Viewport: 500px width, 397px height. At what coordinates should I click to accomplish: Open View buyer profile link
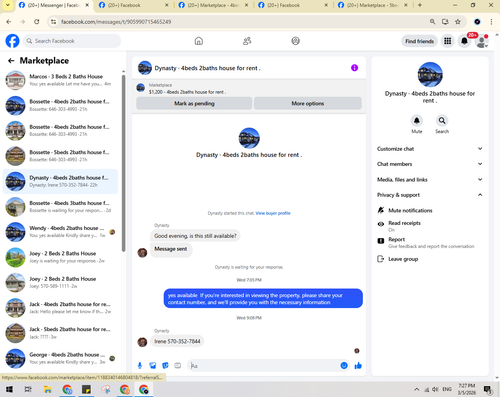click(273, 213)
